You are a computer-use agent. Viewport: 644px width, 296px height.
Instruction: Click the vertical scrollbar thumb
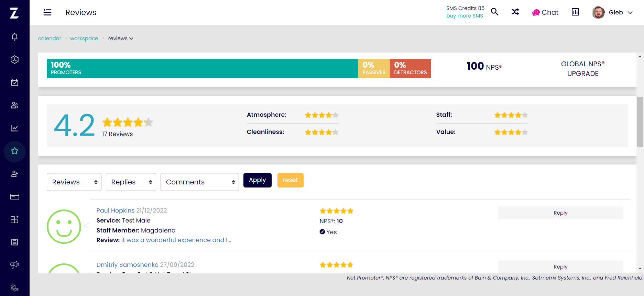coord(640,122)
